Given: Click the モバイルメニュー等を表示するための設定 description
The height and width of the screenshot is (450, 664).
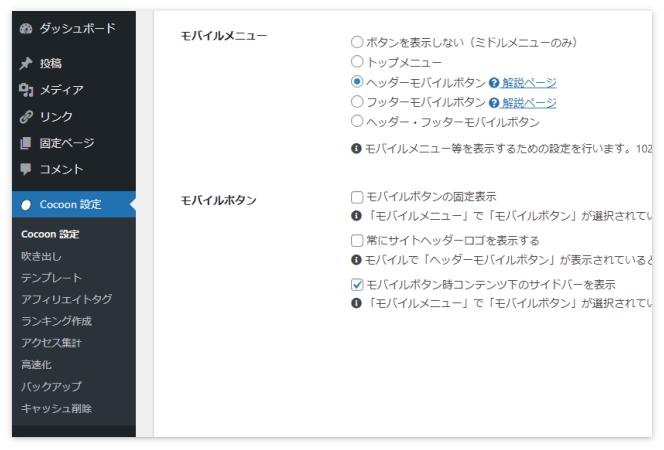Looking at the screenshot, I should pyautogui.click(x=508, y=149).
